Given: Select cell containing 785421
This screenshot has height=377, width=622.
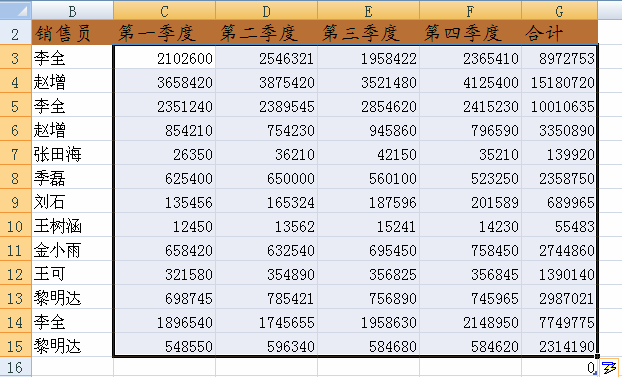Looking at the screenshot, I should (266, 297).
